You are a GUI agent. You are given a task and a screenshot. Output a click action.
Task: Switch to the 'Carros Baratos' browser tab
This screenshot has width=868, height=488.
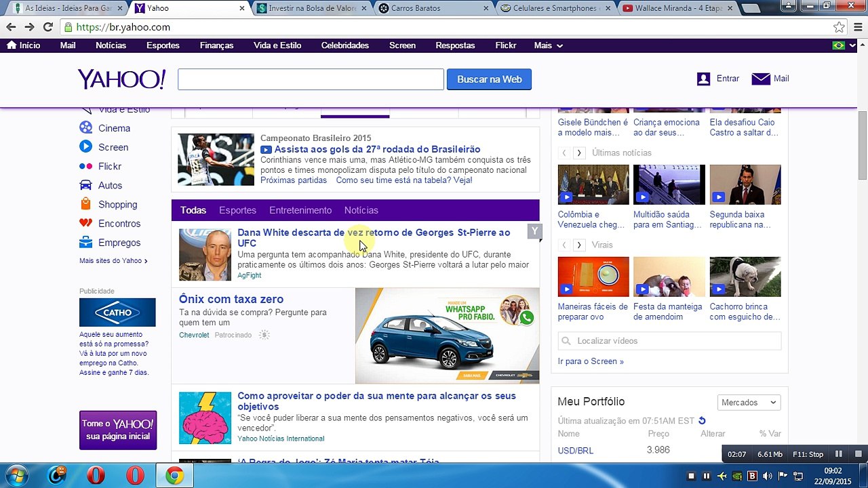pos(433,8)
